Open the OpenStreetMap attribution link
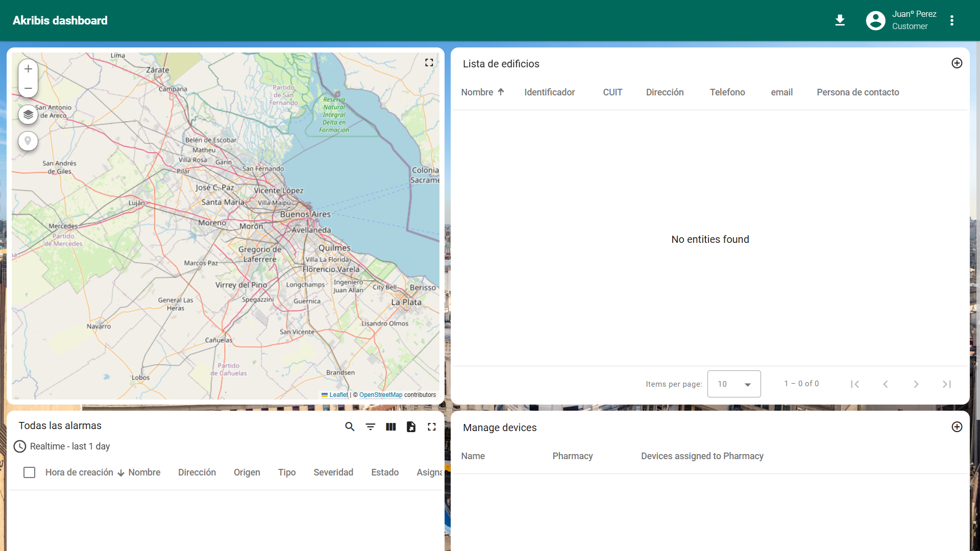Screen dimensions: 980x551 (x=380, y=395)
